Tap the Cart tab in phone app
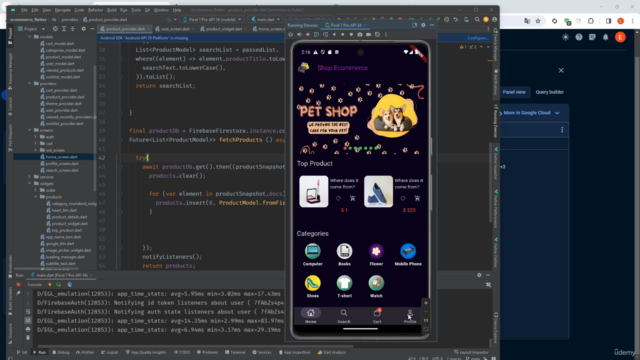 [377, 316]
